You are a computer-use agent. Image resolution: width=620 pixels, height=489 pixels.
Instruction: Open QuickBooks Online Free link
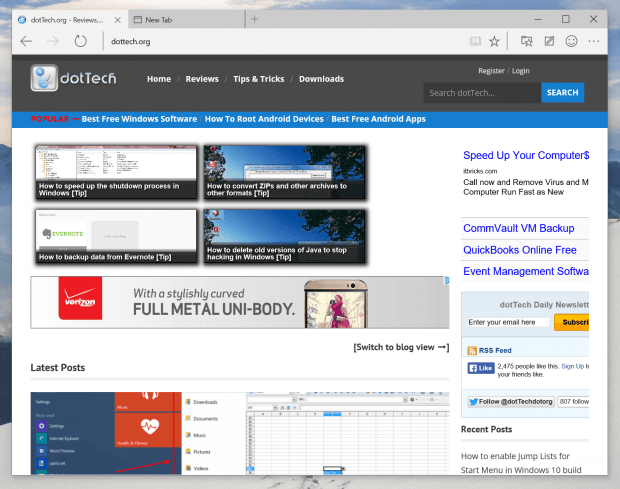coord(520,250)
